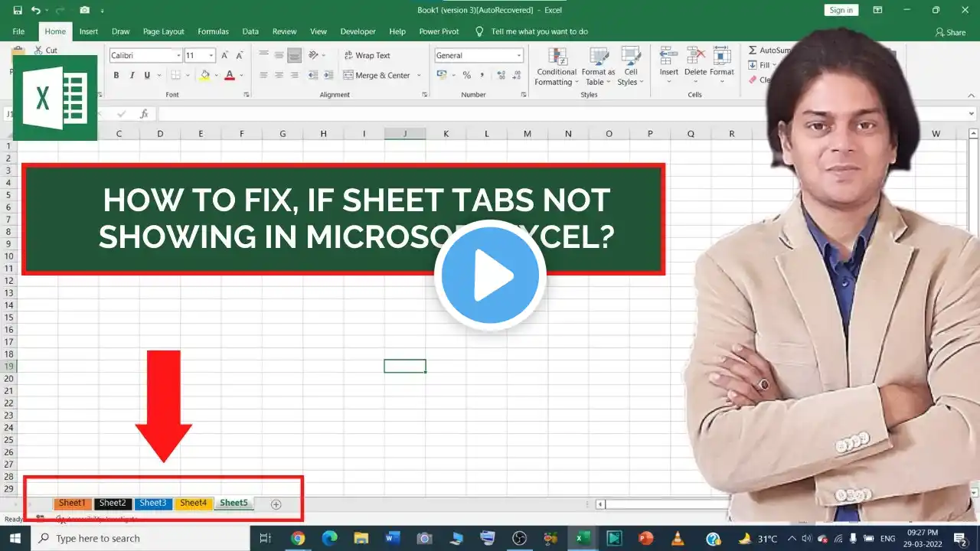Click the Increase Indent icon

(x=327, y=75)
